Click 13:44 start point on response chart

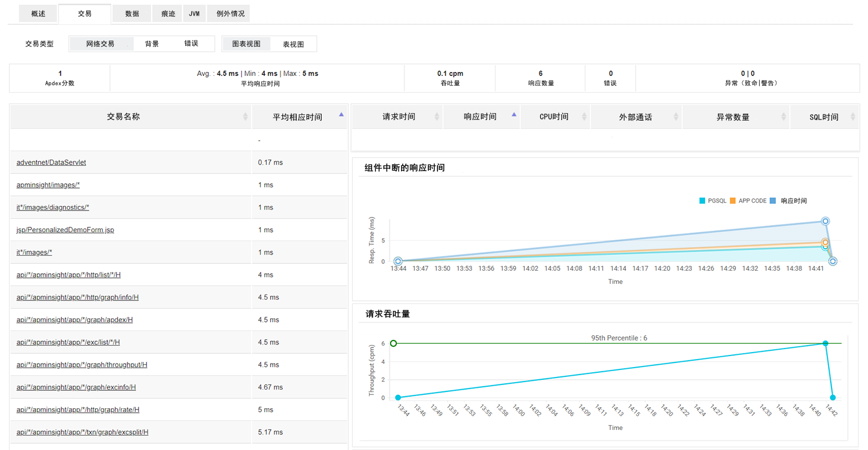[x=398, y=262]
